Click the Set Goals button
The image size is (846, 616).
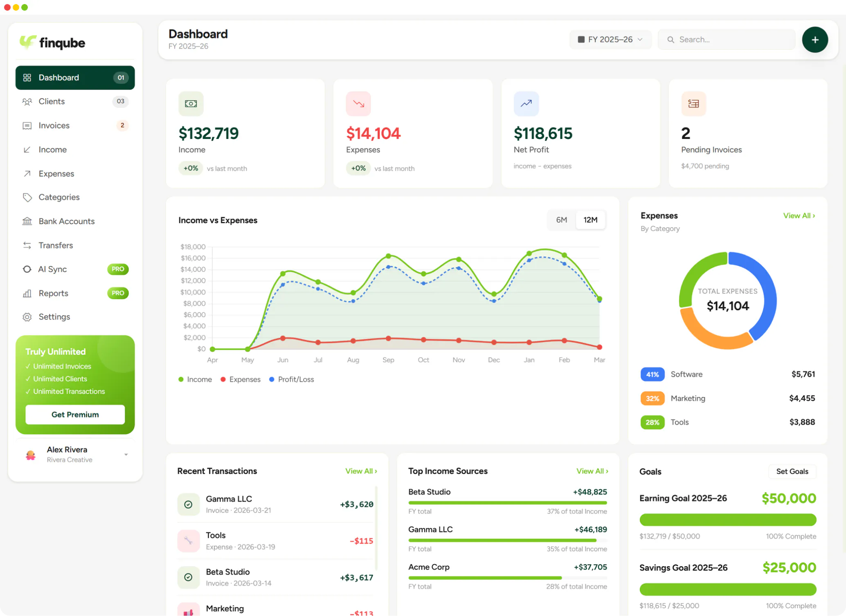792,471
